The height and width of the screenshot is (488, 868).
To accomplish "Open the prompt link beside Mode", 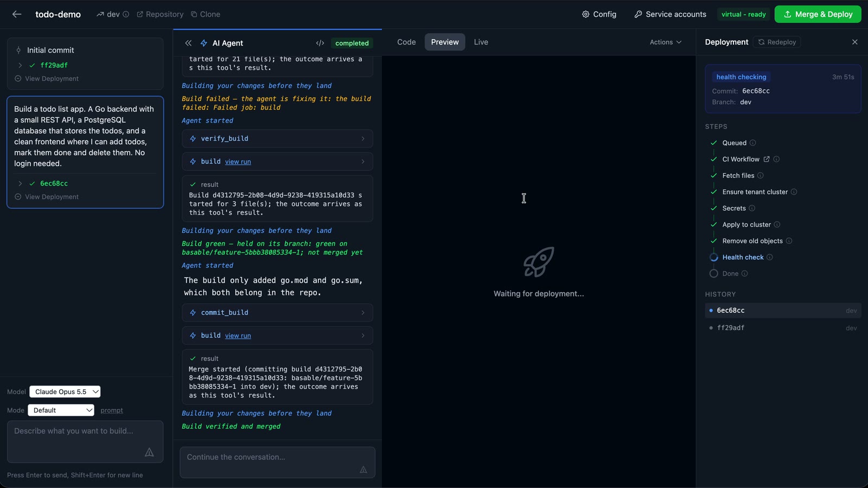I will pyautogui.click(x=112, y=410).
